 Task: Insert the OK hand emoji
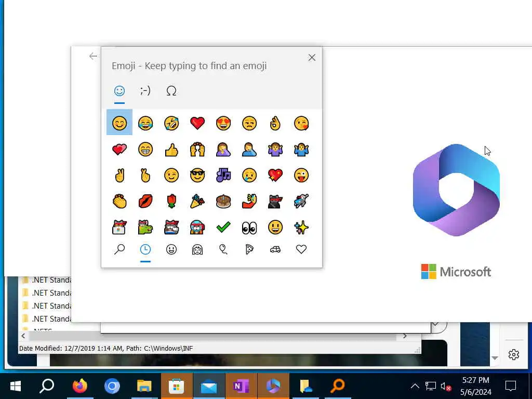(x=275, y=123)
